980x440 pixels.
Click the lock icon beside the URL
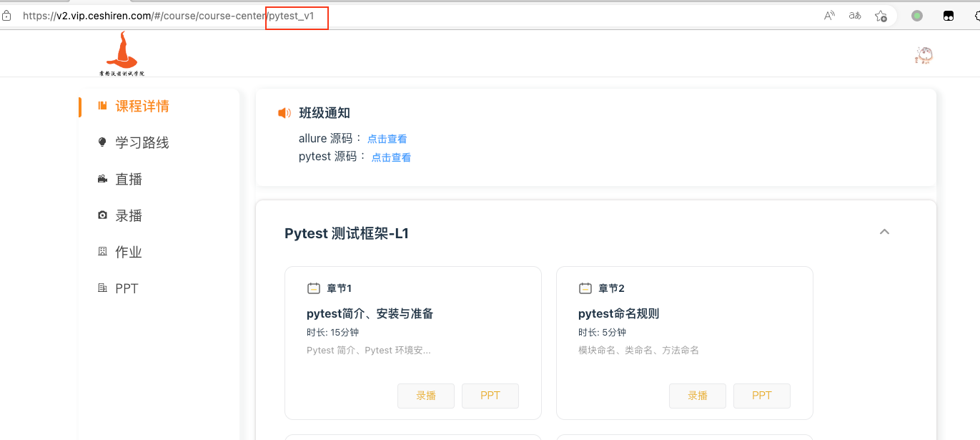pyautogui.click(x=7, y=16)
